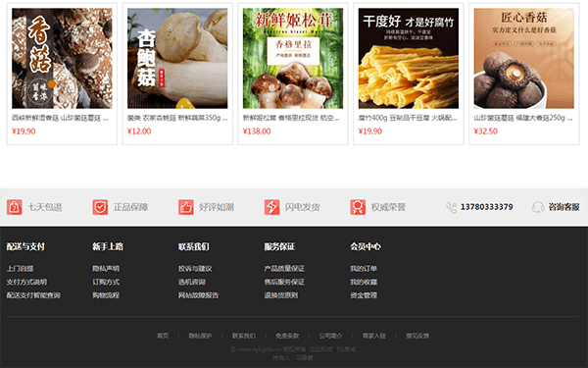
Task: Click the 会员中心 footer heading
Action: click(366, 246)
